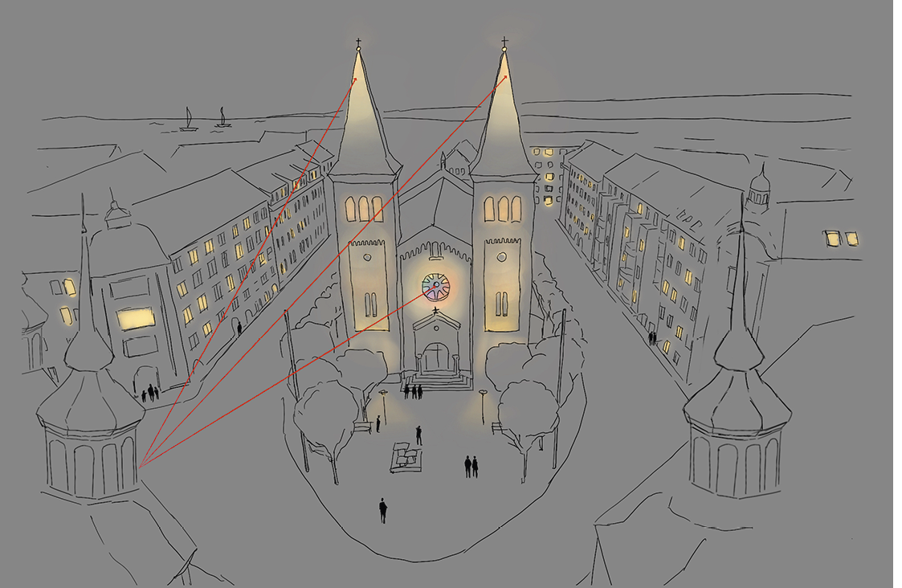
Task: Select the lone person at bottom of square
Action: (382, 510)
